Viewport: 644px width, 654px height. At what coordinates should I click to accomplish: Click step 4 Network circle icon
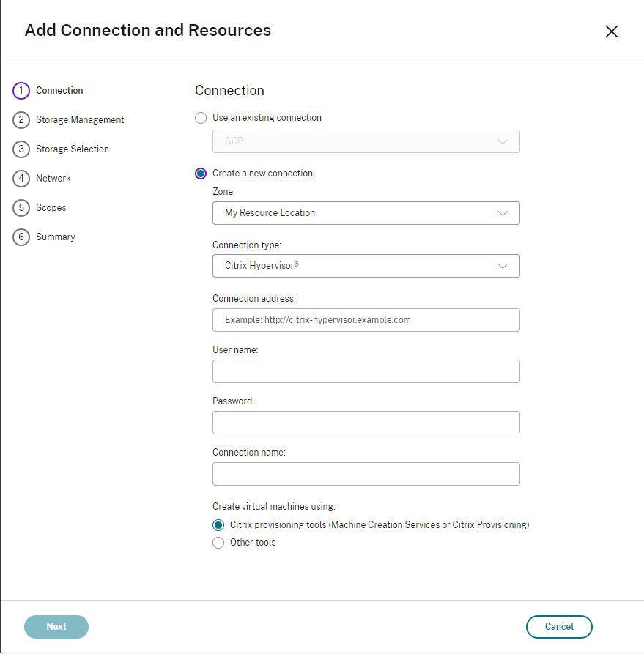tap(21, 179)
